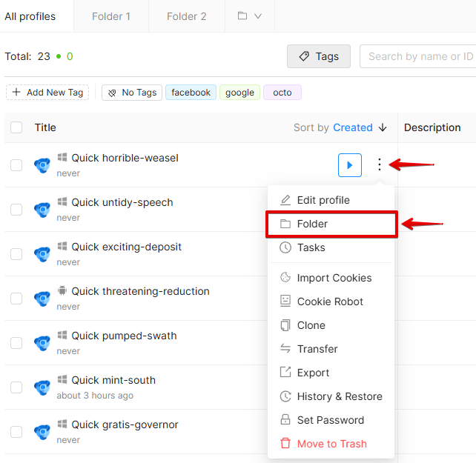Click the browser icon of Quick mint-south
The height and width of the screenshot is (463, 476).
[42, 387]
